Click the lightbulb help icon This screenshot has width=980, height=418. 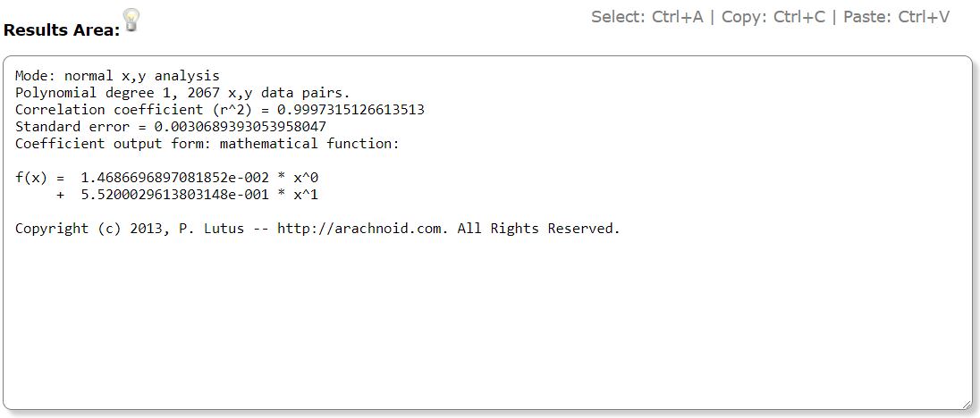click(131, 20)
